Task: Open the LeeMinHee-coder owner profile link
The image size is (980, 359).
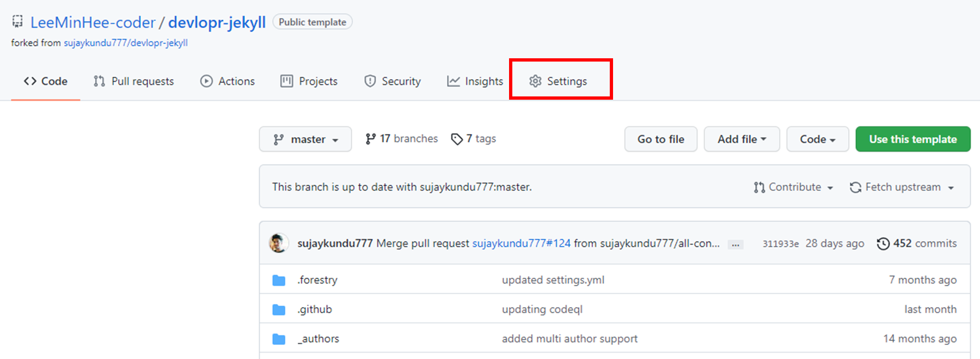Action: (x=93, y=22)
